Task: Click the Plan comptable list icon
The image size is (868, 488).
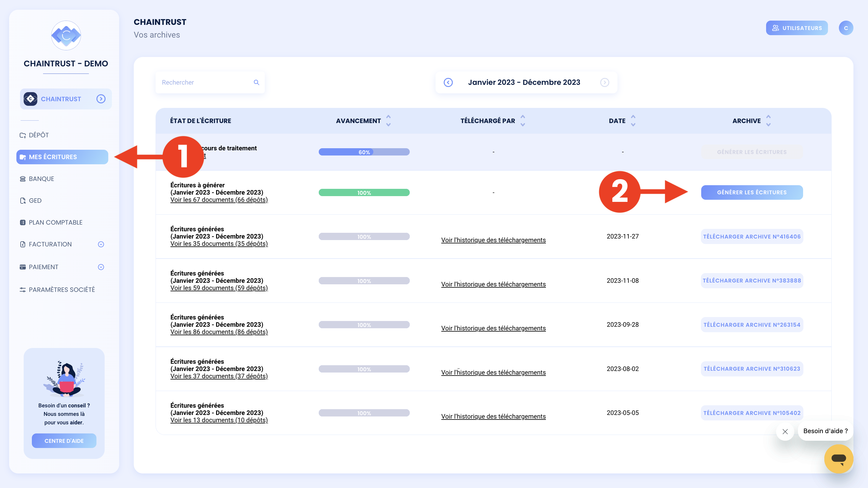Action: tap(22, 222)
